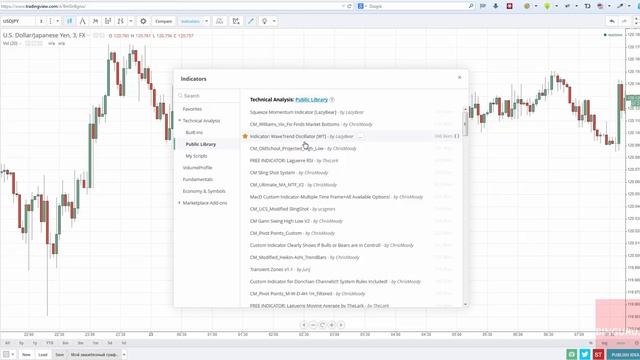This screenshot has height=360, width=640.
Task: View source braces of WaveTrend Oscillator
Action: coord(457,136)
